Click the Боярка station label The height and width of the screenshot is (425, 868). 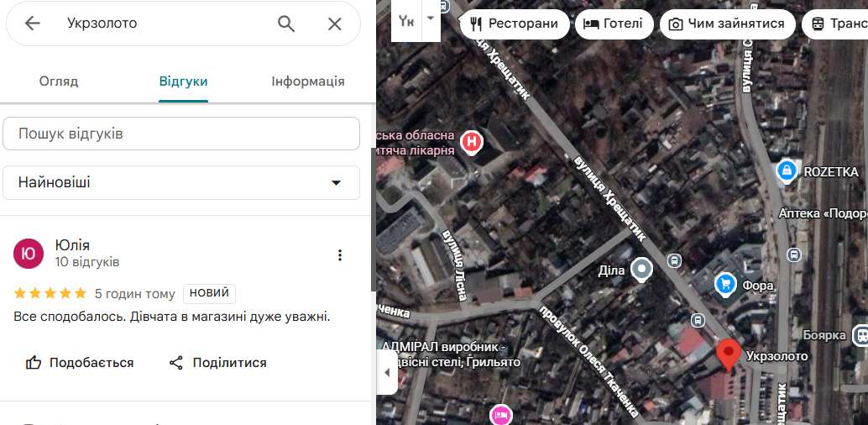click(x=824, y=335)
